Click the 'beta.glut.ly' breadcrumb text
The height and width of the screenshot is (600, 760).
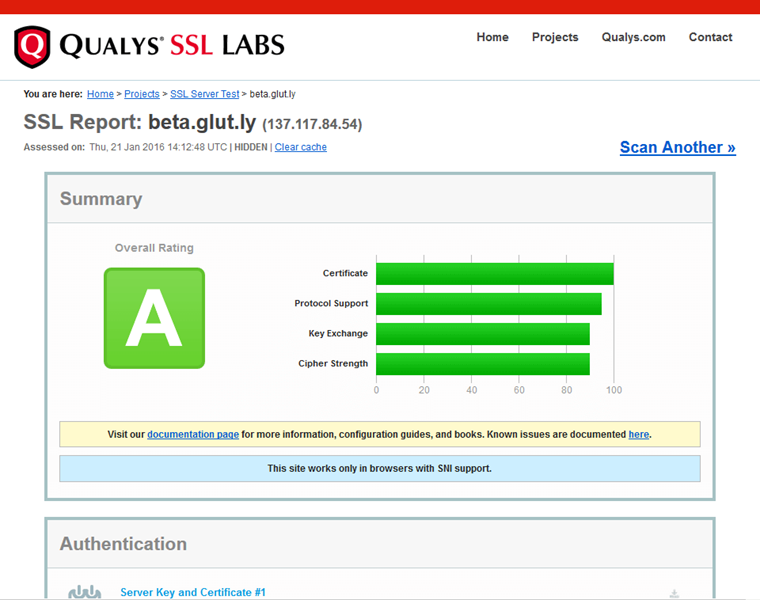click(272, 94)
